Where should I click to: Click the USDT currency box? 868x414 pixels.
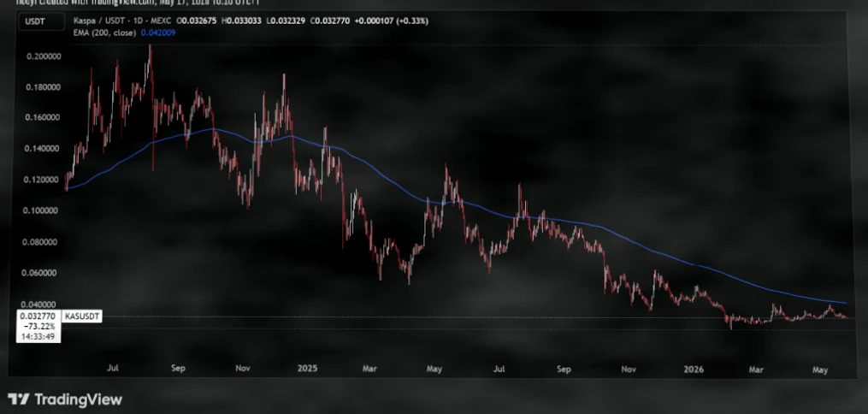point(38,22)
